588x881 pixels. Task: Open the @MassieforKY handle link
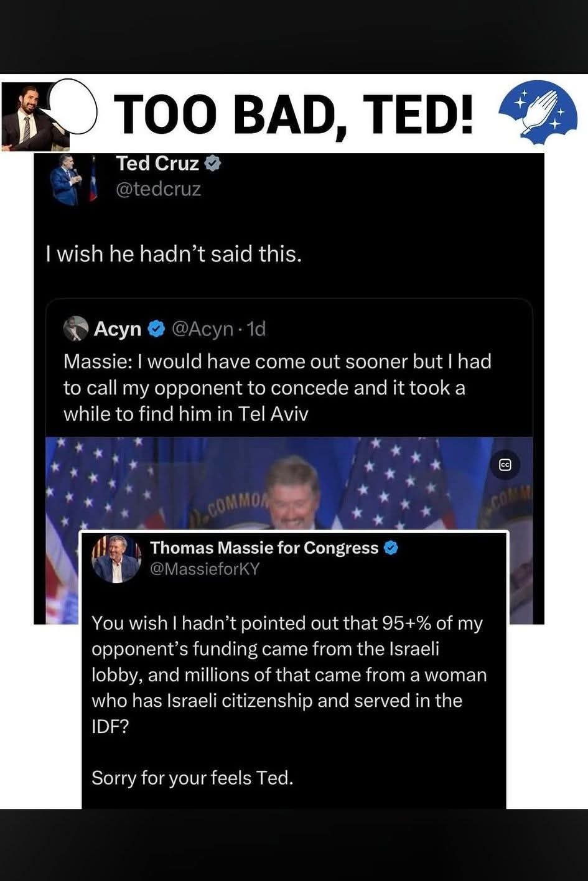tap(205, 569)
